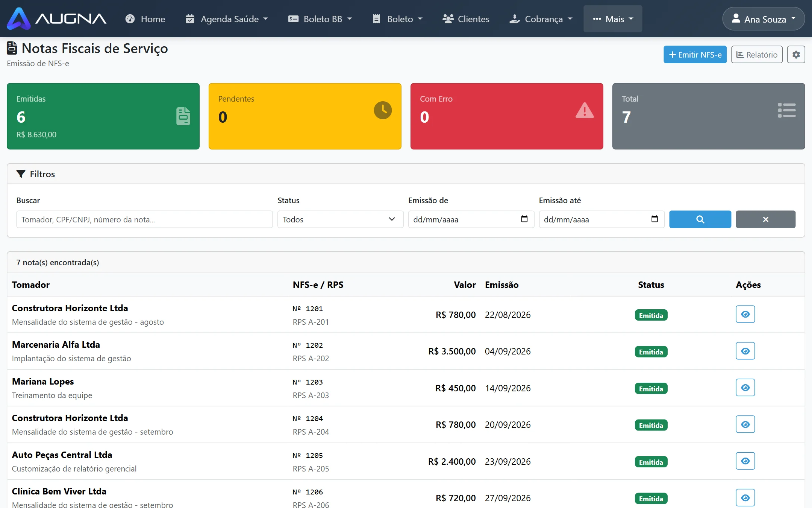Click the Emitidas document icon
Image resolution: width=812 pixels, height=508 pixels.
183,116
